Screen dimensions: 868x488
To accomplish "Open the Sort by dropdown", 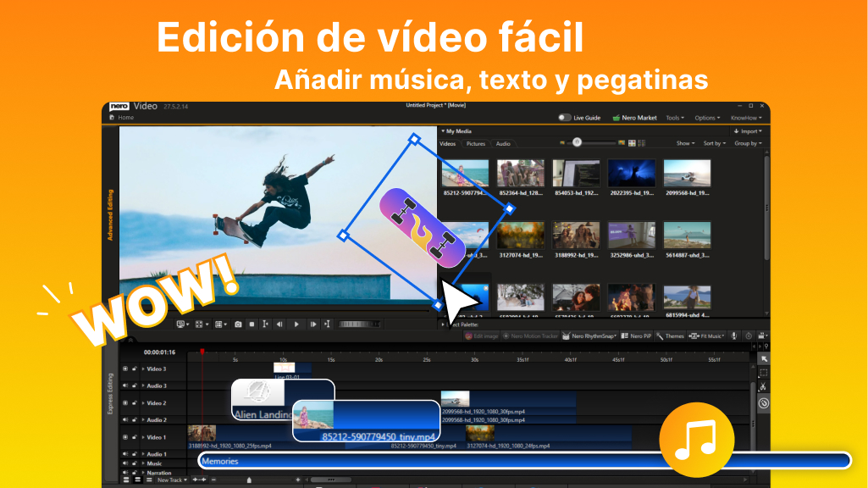I will pyautogui.click(x=713, y=143).
